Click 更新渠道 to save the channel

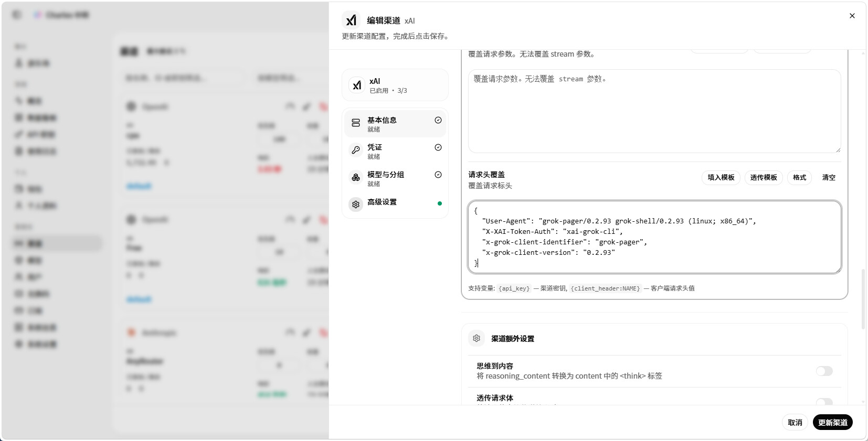point(833,423)
